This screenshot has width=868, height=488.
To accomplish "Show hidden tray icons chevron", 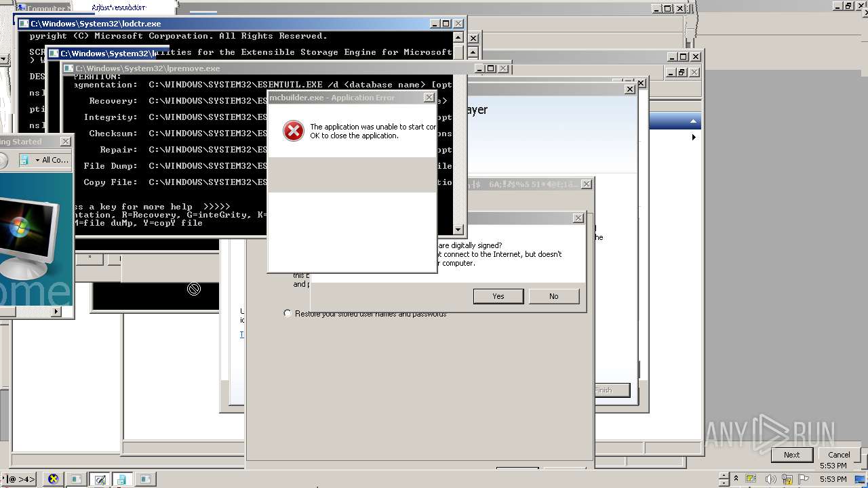I will [736, 479].
